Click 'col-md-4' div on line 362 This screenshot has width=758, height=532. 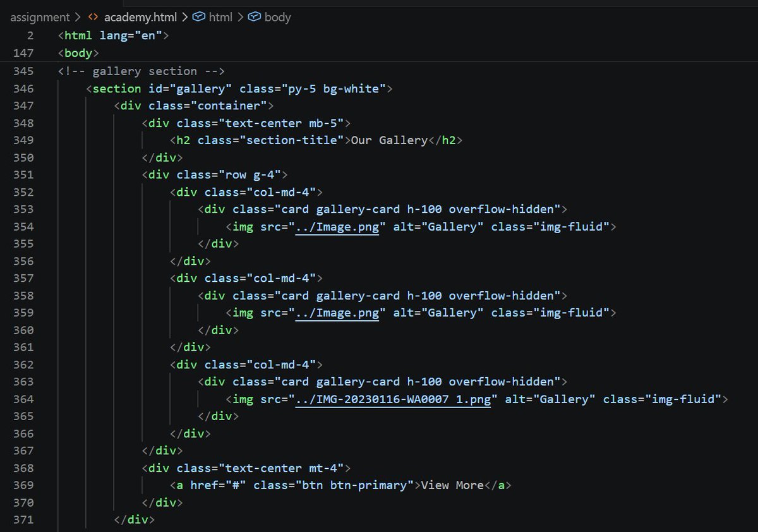click(x=246, y=365)
